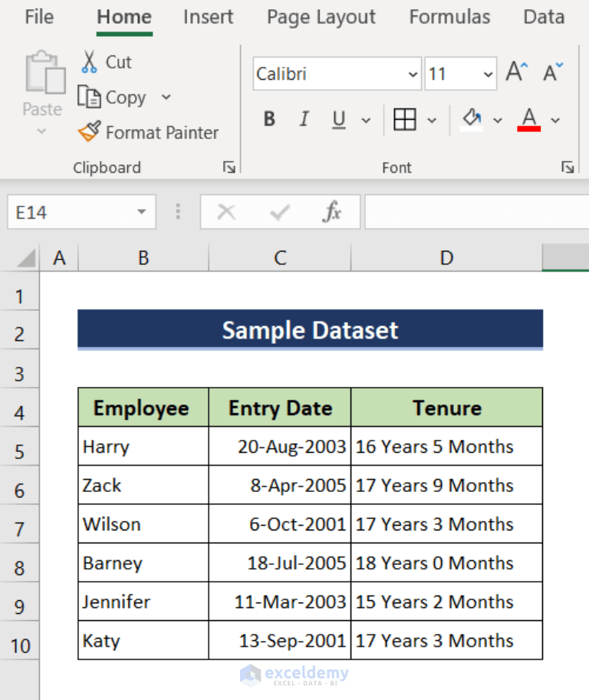The height and width of the screenshot is (700, 589).
Task: Open the Clipboard pane launcher
Action: pos(229,167)
